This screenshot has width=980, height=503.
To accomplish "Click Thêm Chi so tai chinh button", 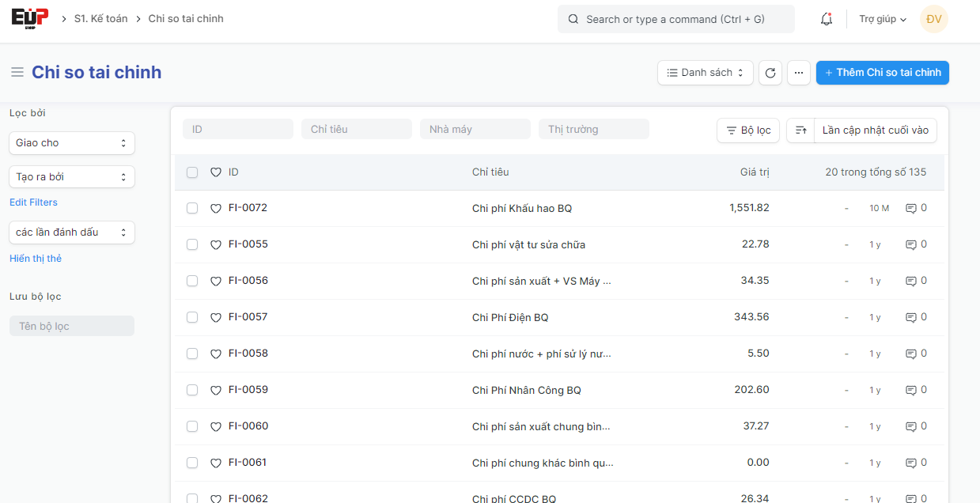I will (x=882, y=73).
